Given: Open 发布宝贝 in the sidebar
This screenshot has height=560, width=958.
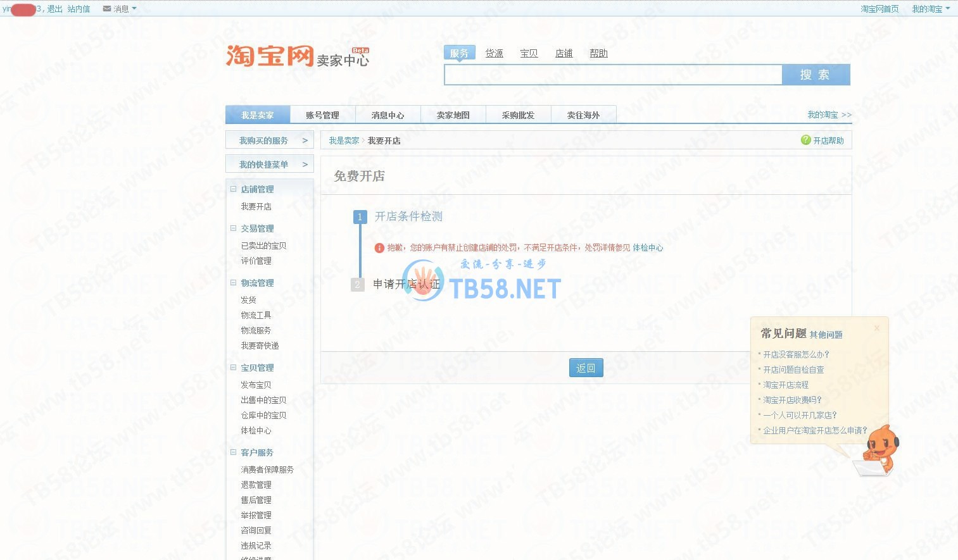Looking at the screenshot, I should tap(256, 385).
